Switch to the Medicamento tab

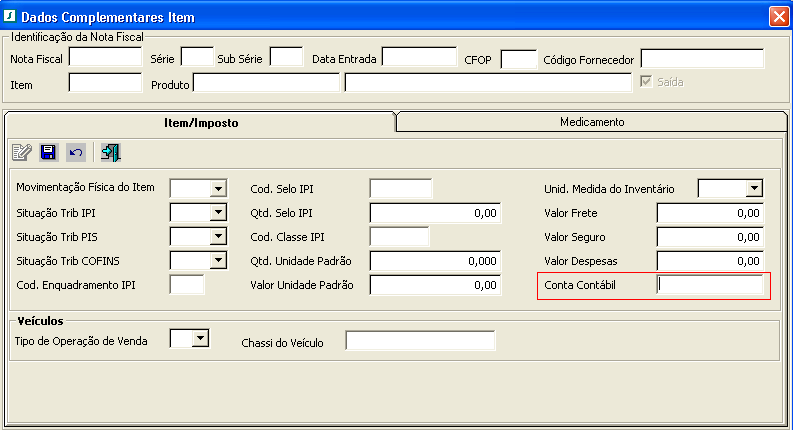click(592, 122)
